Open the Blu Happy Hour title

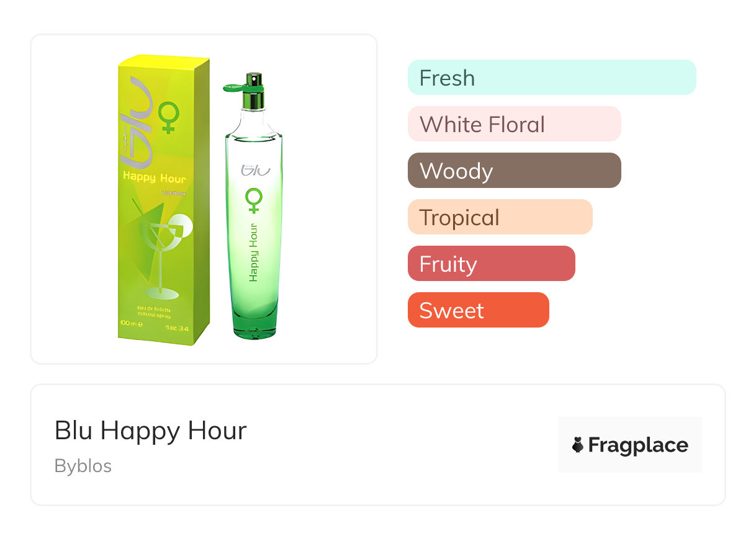(x=151, y=430)
